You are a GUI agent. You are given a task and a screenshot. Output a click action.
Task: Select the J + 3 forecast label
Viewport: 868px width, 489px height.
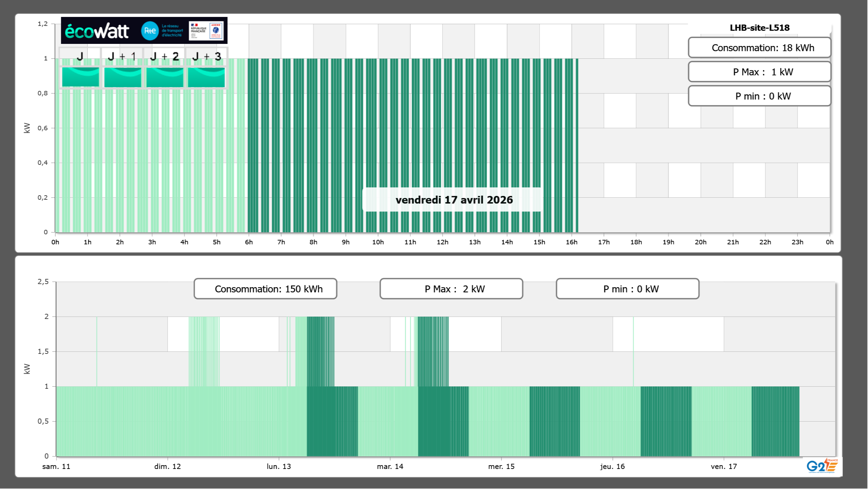tap(206, 56)
